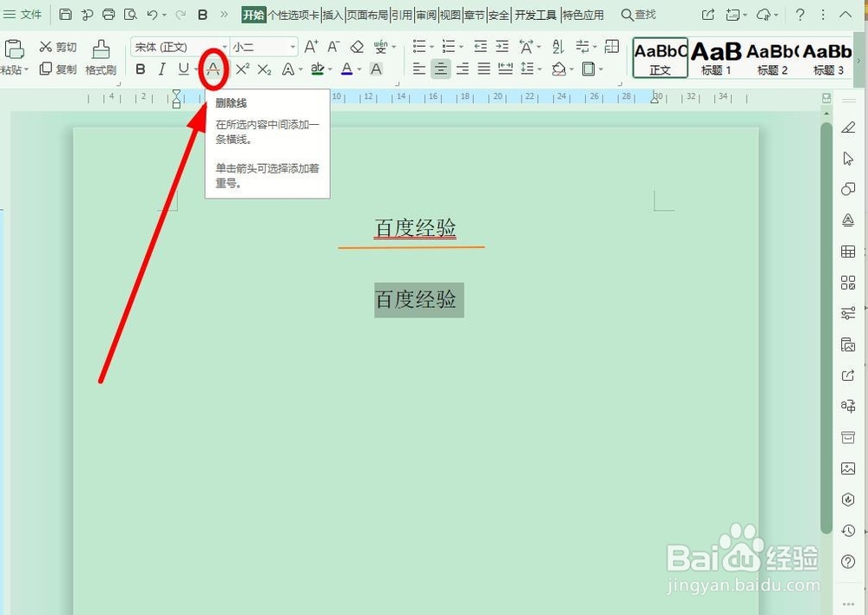Viewport: 868px width, 615px height.
Task: Toggle Strikethrough (删除线) button
Action: (214, 69)
